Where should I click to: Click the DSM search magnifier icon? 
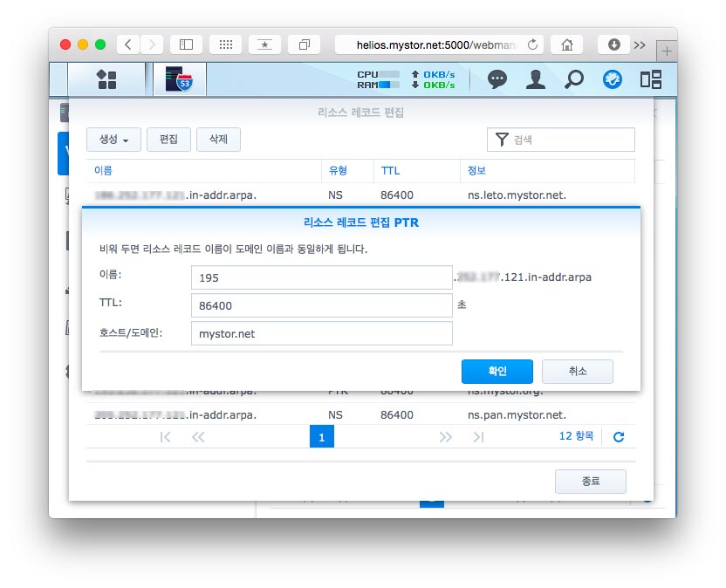573,79
